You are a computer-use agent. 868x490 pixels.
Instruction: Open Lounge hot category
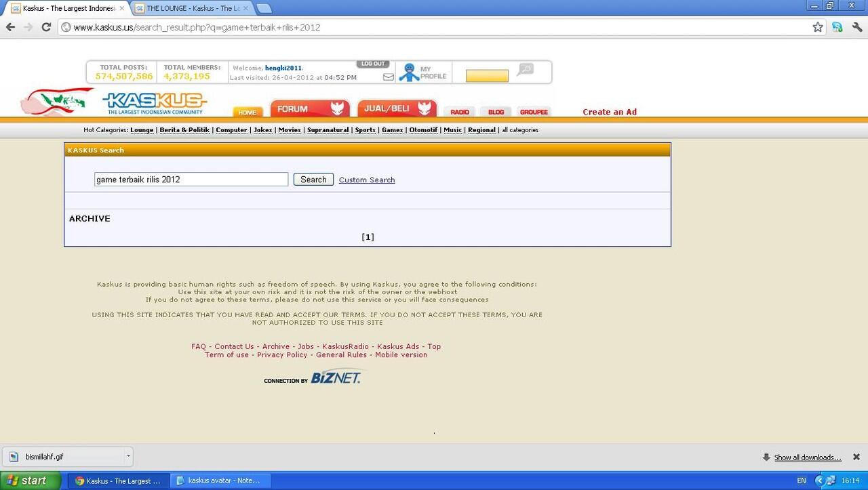click(142, 130)
